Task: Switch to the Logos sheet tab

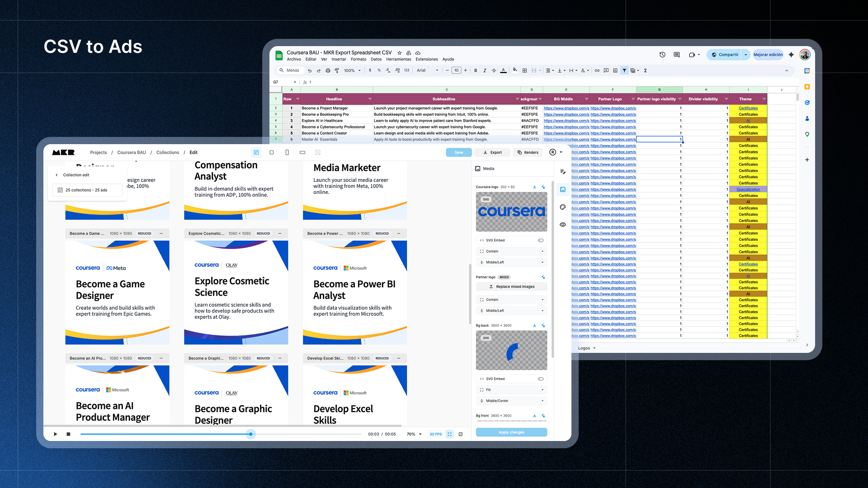Action: pyautogui.click(x=586, y=348)
